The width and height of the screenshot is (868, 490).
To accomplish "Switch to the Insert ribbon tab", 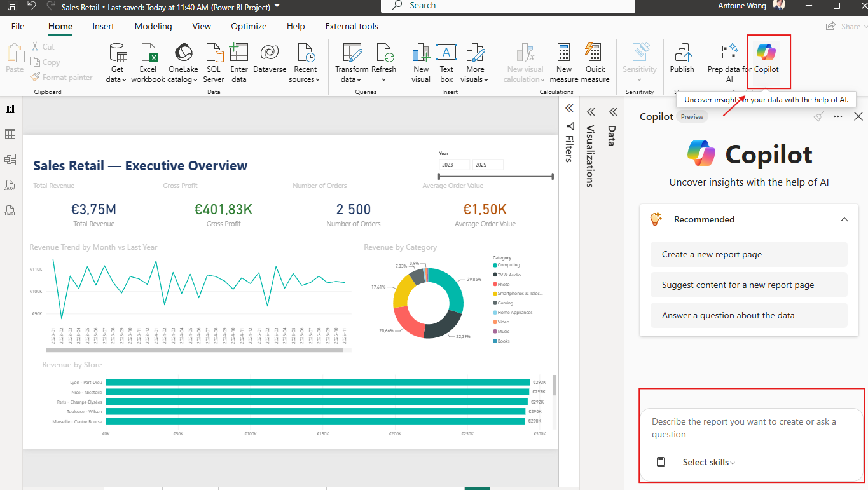I will click(x=103, y=26).
